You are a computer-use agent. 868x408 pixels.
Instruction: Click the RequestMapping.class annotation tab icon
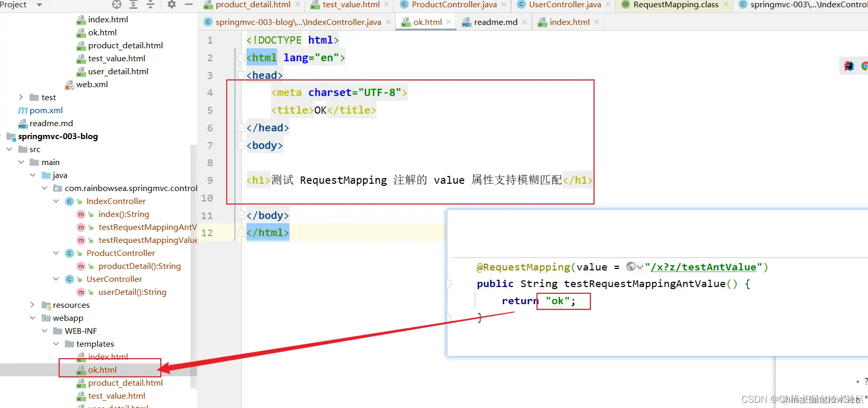(x=626, y=5)
